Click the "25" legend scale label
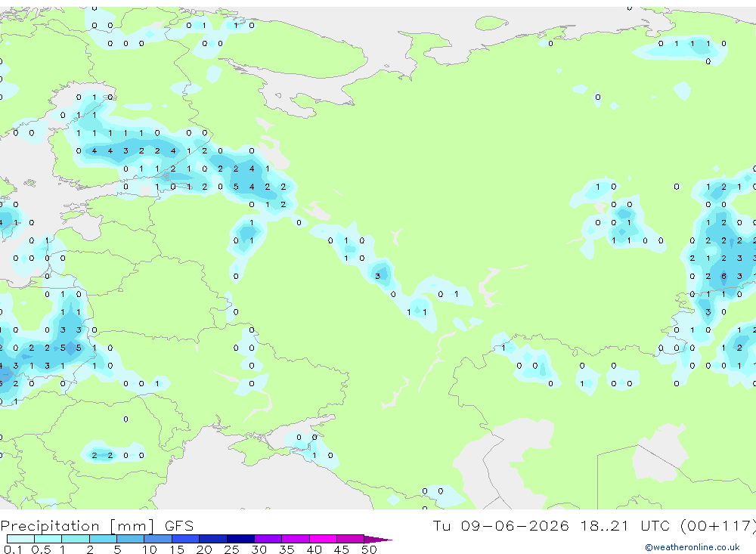 coord(231,549)
